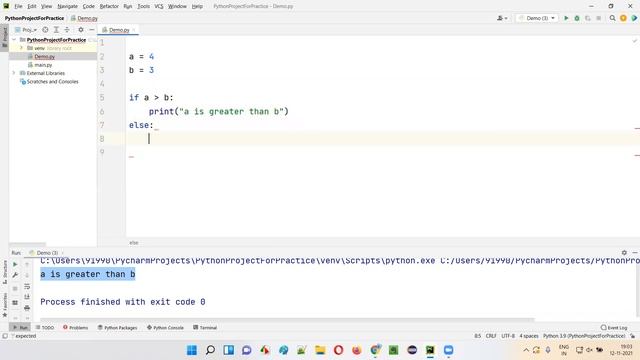The height and width of the screenshot is (360, 640).
Task: Open the JetBrains toolbox icon at the toolbar's far right
Action: pyautogui.click(x=634, y=18)
